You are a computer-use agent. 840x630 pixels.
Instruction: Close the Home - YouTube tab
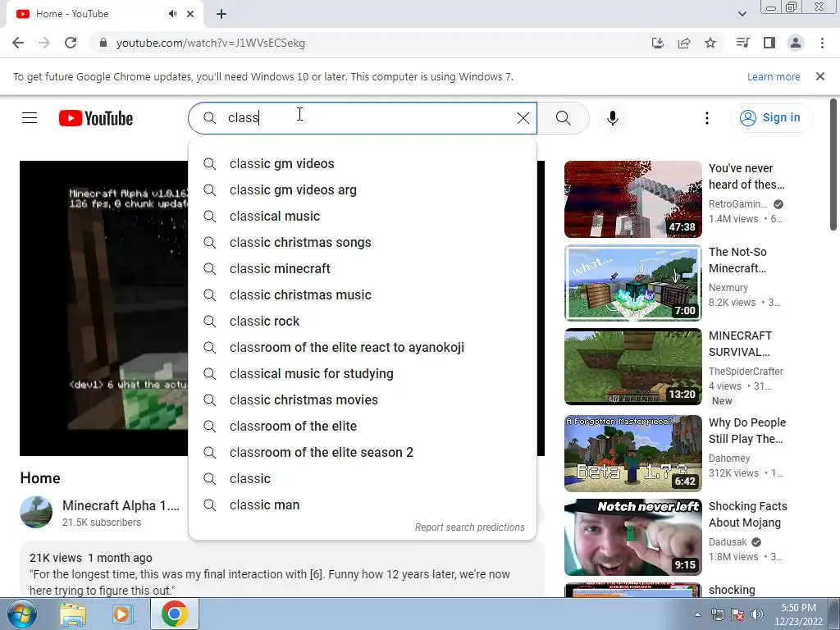190,14
